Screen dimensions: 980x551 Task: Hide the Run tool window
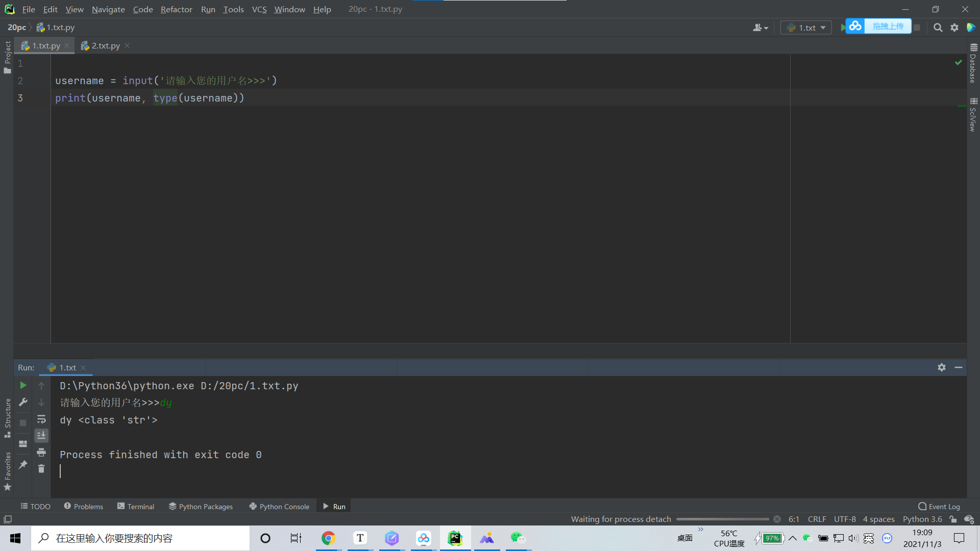(x=959, y=367)
